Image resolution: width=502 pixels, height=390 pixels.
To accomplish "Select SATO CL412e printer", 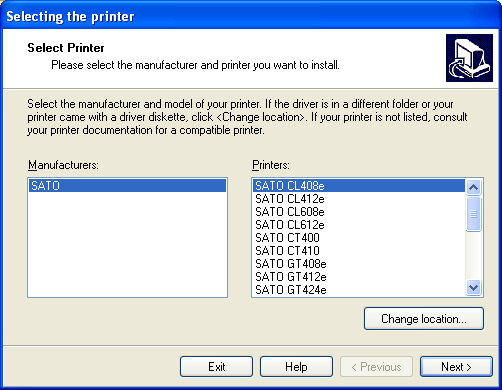I will [359, 199].
